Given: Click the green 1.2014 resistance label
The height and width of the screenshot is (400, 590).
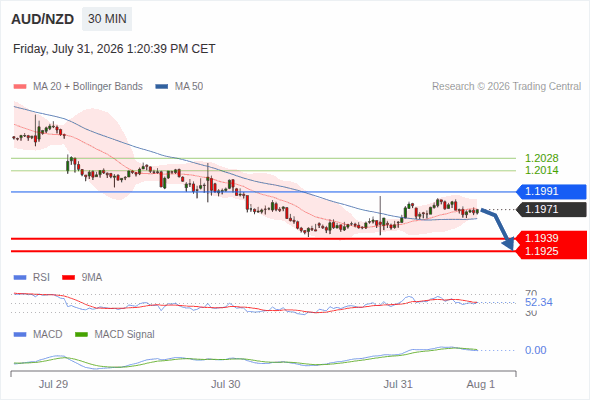Looking at the screenshot, I should 541,170.
